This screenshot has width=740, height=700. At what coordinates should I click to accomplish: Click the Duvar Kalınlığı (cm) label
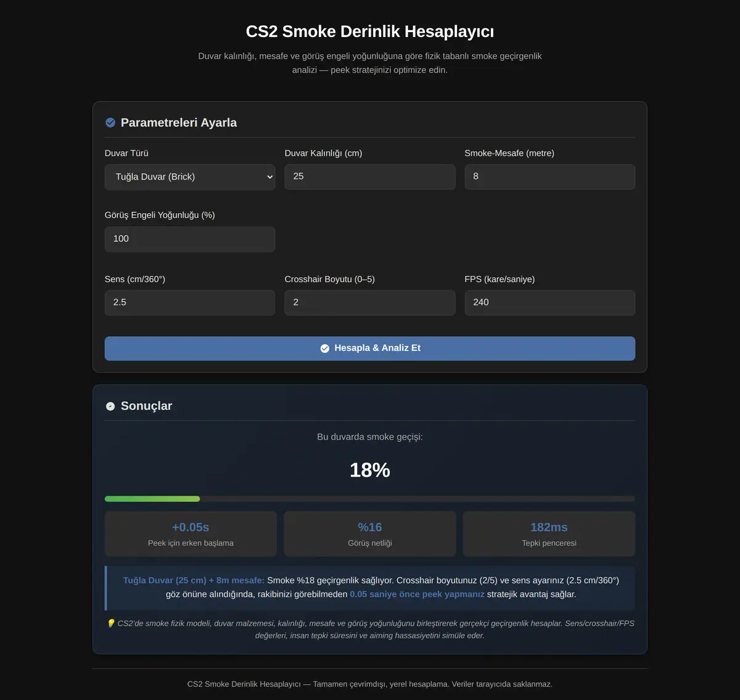pyautogui.click(x=323, y=153)
